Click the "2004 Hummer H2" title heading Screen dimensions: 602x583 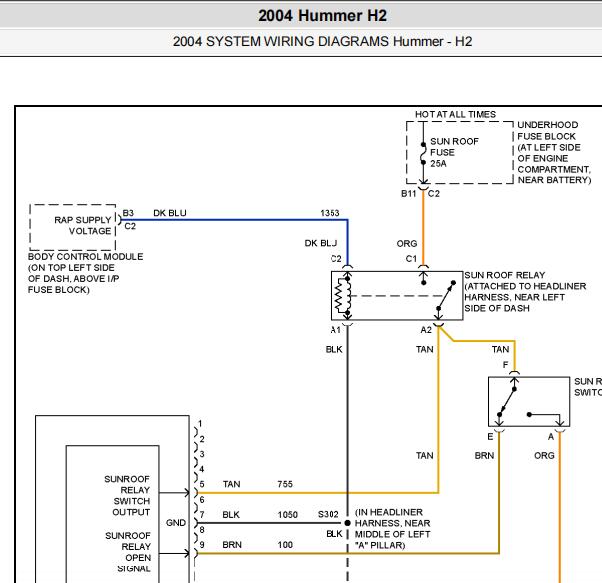[x=322, y=16]
